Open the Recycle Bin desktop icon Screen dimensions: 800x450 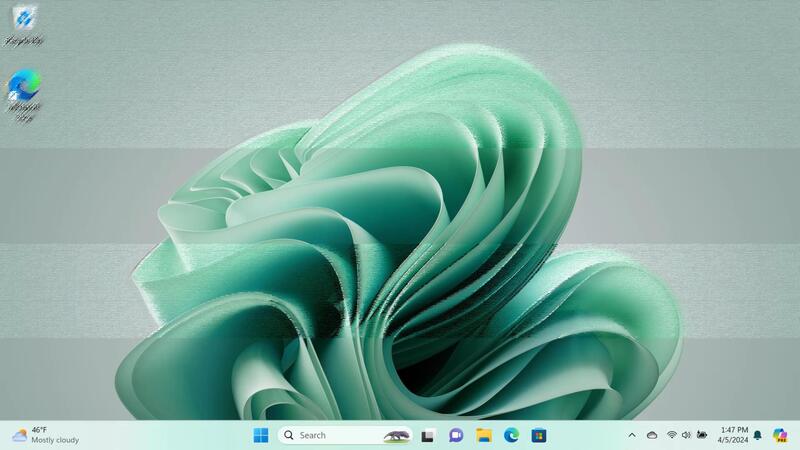(x=23, y=25)
